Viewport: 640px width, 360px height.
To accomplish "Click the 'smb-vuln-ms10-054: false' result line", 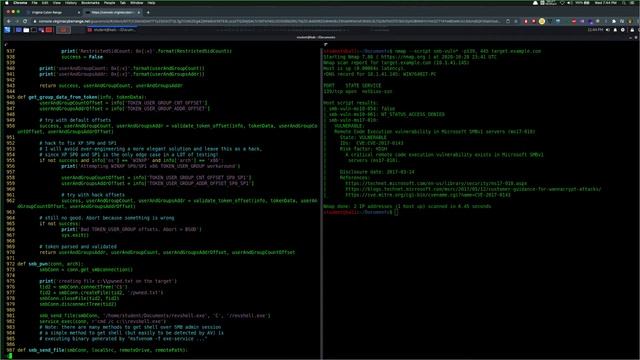I will (x=362, y=109).
